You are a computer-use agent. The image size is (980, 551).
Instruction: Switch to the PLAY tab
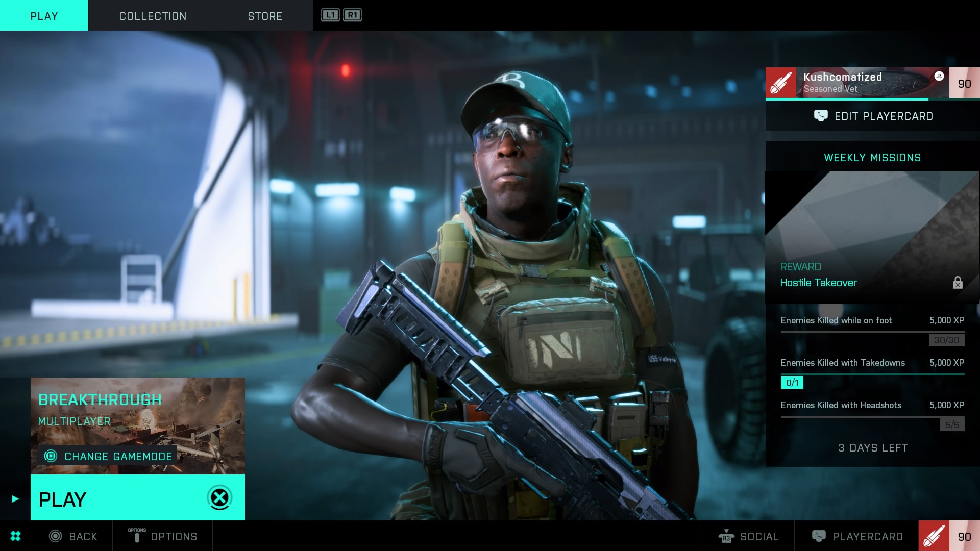click(44, 15)
